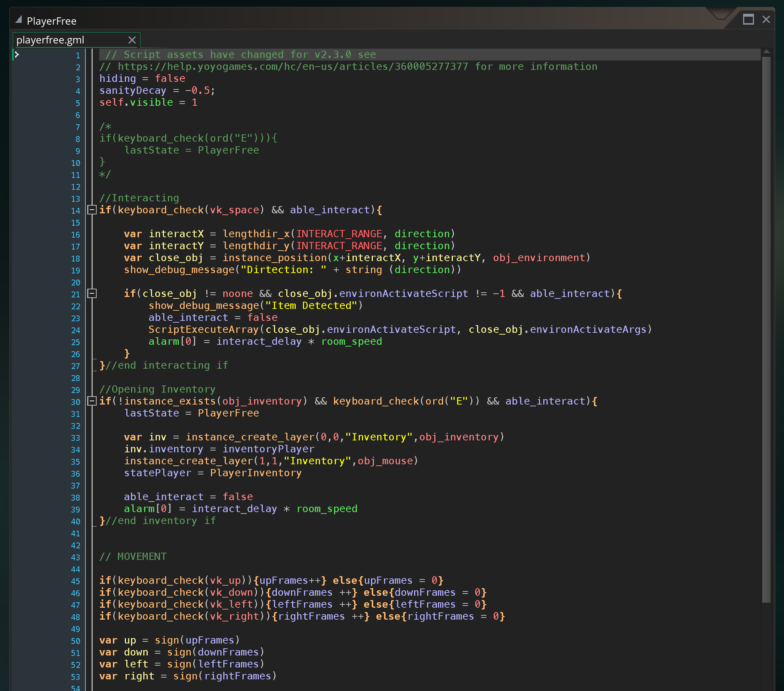Click 'vk_right' on line 48

[234, 616]
